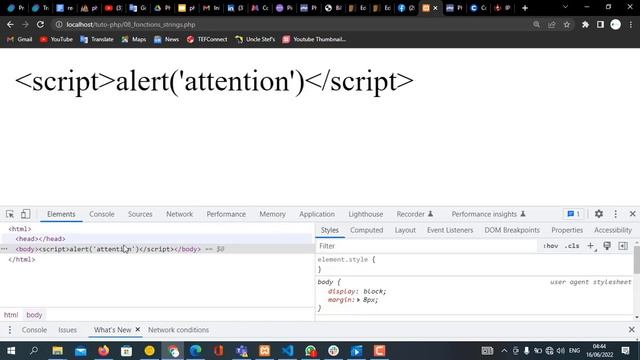The height and width of the screenshot is (360, 640).
Task: Click the zoom magnifier icon in address bar
Action: point(536,24)
